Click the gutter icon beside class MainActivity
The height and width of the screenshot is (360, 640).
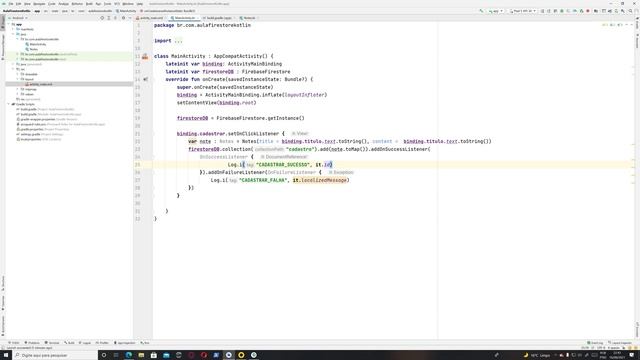point(145,57)
